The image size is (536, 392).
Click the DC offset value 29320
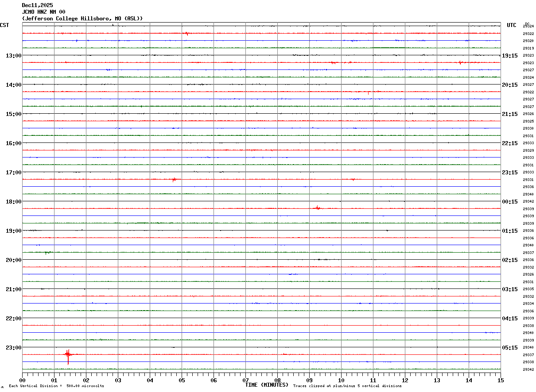point(528,41)
